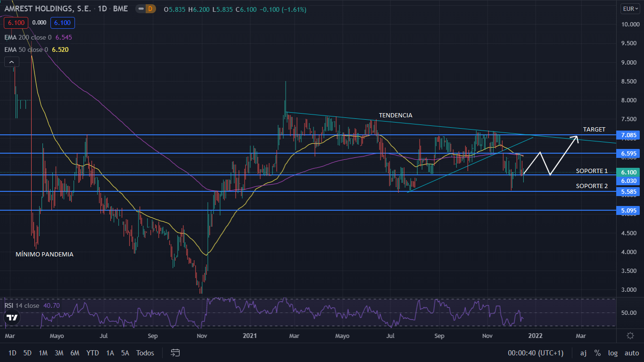Screen dimensions: 644x362
Task: Click the blue 6.100 buy price box
Action: [x=63, y=22]
